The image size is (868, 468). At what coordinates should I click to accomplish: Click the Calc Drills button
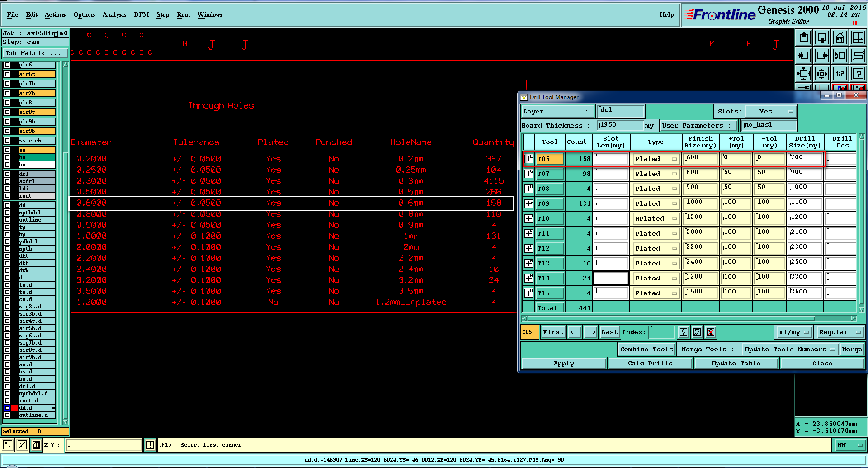coord(650,363)
